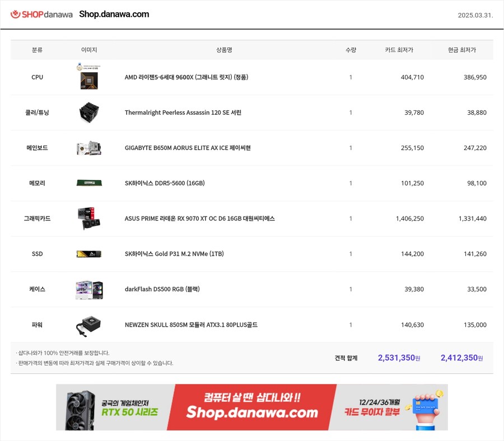
Task: Open the NEWZEN SKULL power supply image
Action: [88, 326]
